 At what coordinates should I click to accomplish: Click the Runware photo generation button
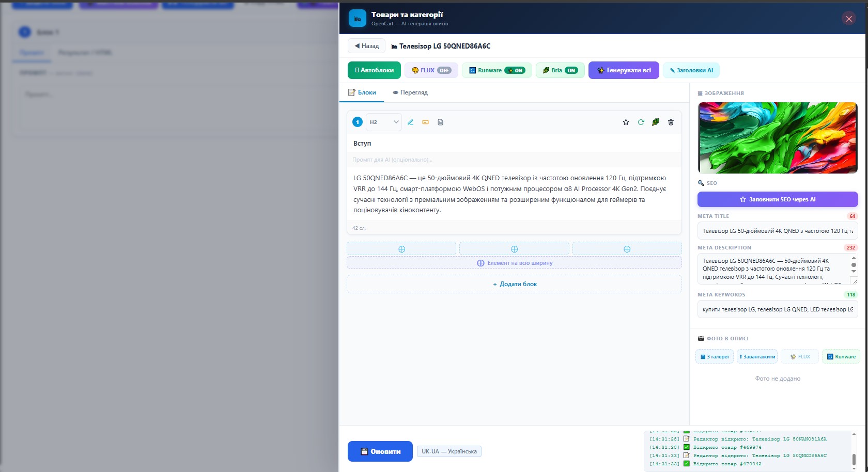[841, 357]
